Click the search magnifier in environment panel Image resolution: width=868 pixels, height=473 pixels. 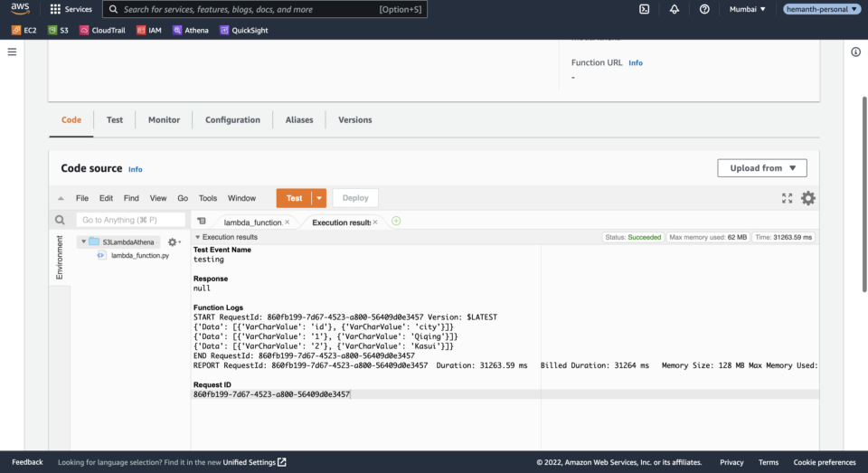click(x=60, y=220)
